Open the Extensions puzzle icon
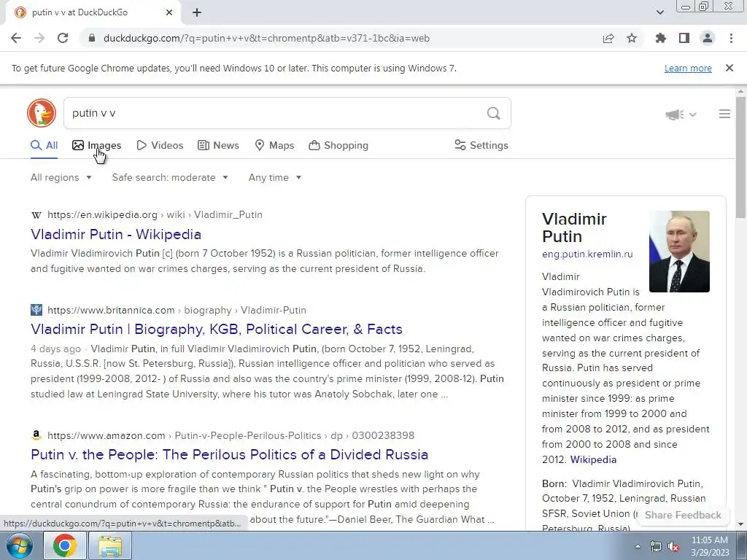Viewport: 747px width, 560px height. point(660,38)
